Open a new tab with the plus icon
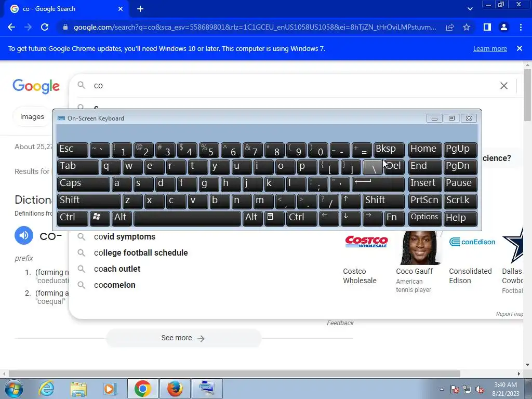The height and width of the screenshot is (399, 532). point(140,9)
